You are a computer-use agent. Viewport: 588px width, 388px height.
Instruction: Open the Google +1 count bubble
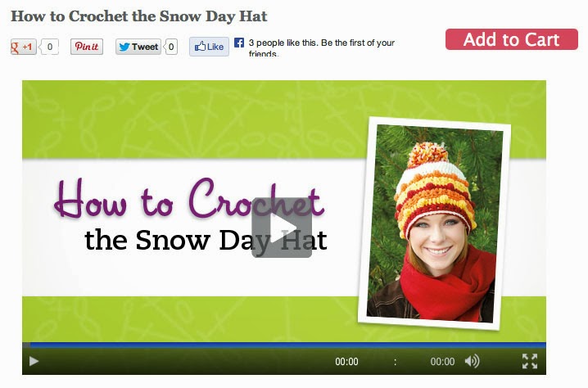(x=49, y=47)
